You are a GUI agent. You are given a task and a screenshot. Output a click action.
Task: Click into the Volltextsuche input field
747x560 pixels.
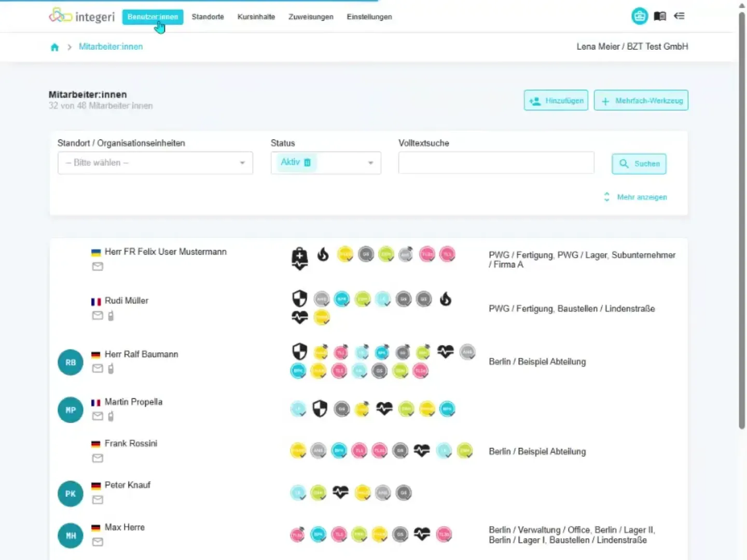click(496, 163)
